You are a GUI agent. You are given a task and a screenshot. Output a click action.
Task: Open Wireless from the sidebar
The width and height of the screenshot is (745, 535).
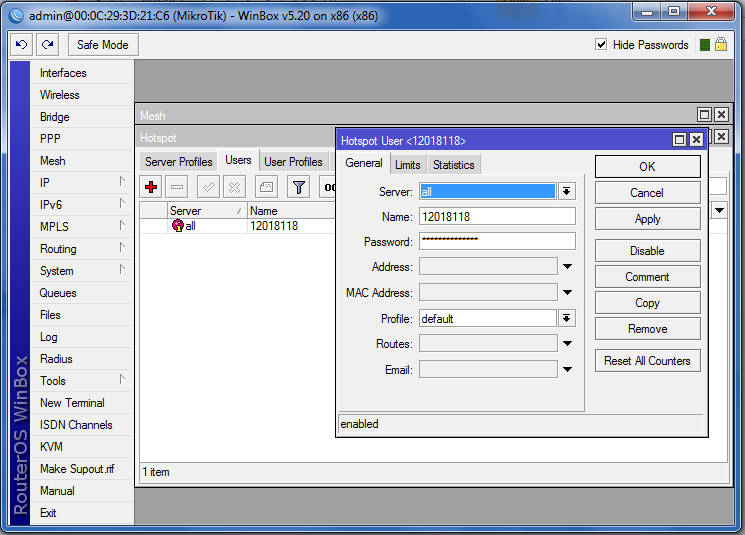click(82, 95)
